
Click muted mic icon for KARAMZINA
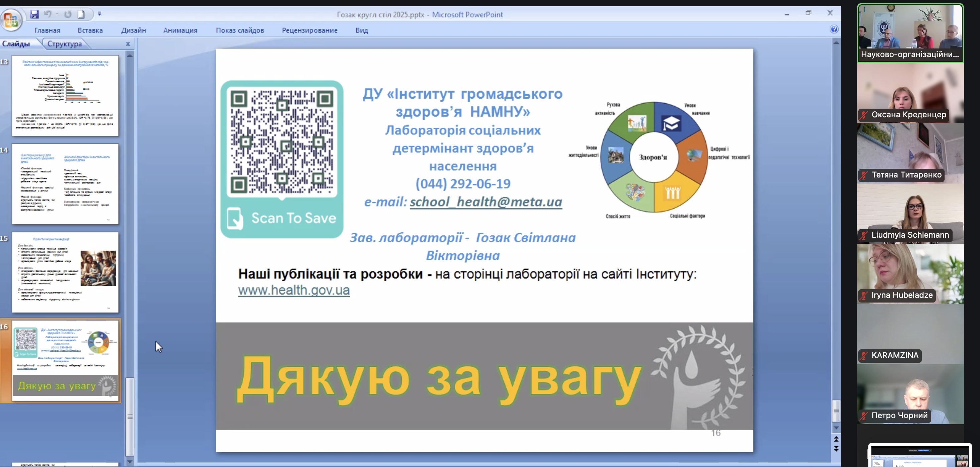[864, 355]
